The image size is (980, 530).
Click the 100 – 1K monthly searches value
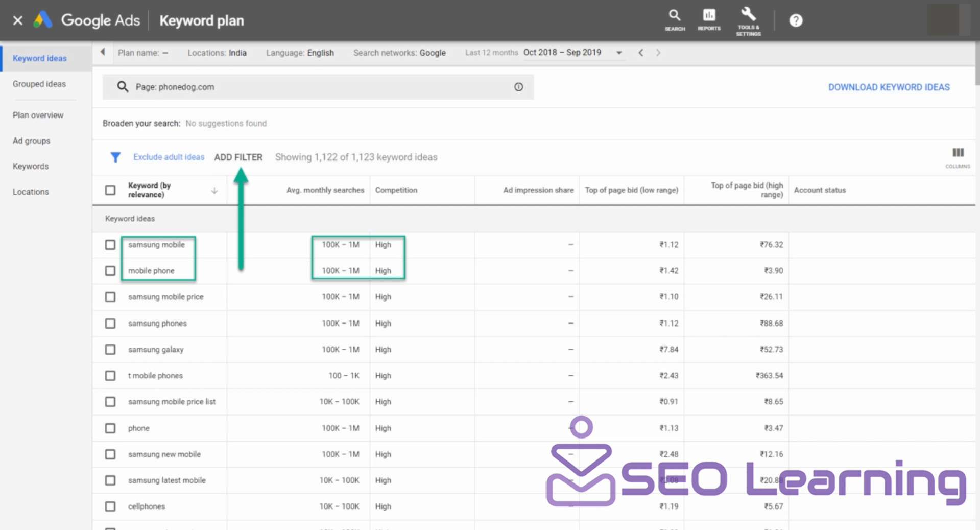click(344, 376)
